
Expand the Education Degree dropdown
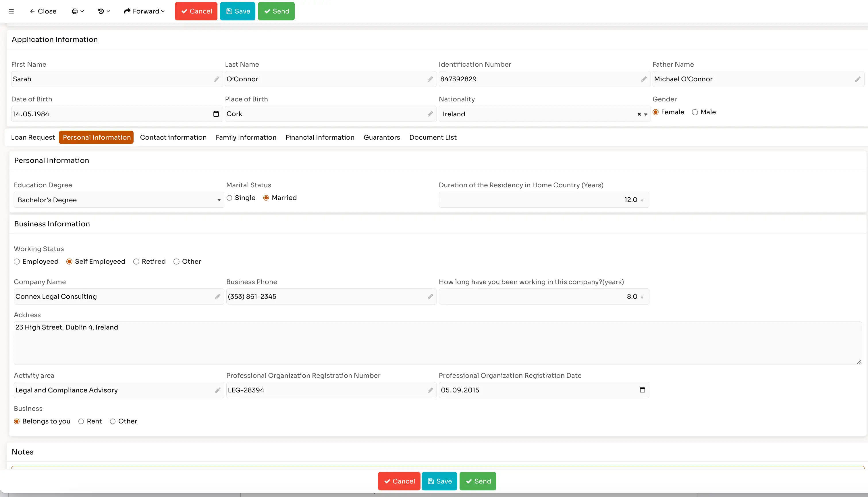(x=219, y=200)
